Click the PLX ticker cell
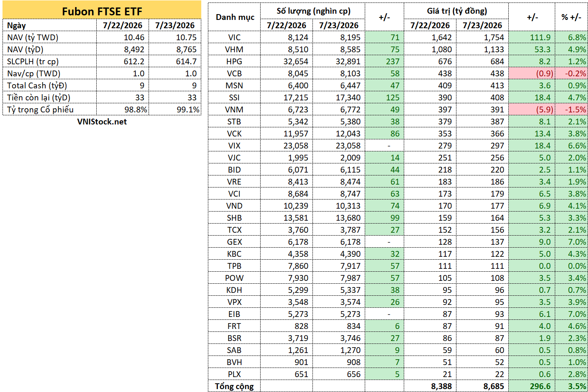The image size is (588, 392). 234,374
